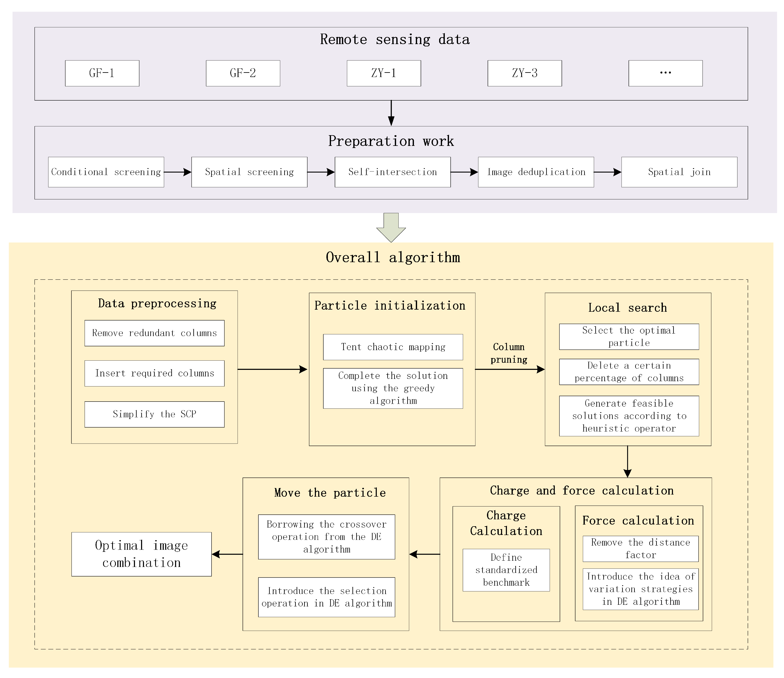Image resolution: width=784 pixels, height=678 pixels.
Task: Select the ZY-3 box
Action: tap(524, 73)
